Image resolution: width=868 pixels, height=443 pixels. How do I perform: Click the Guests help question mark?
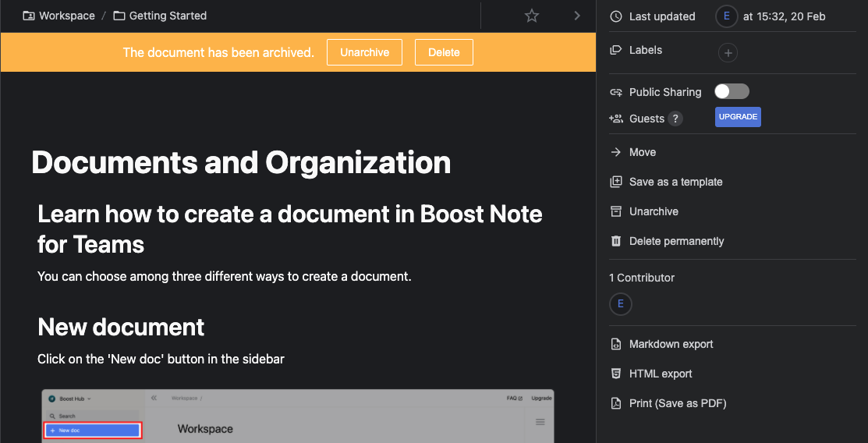(675, 119)
